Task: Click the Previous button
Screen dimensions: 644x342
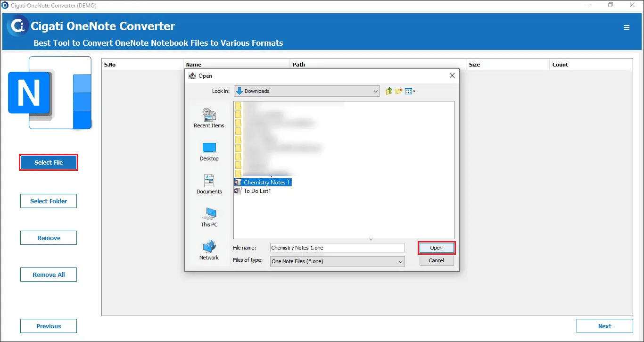Action: click(49, 326)
